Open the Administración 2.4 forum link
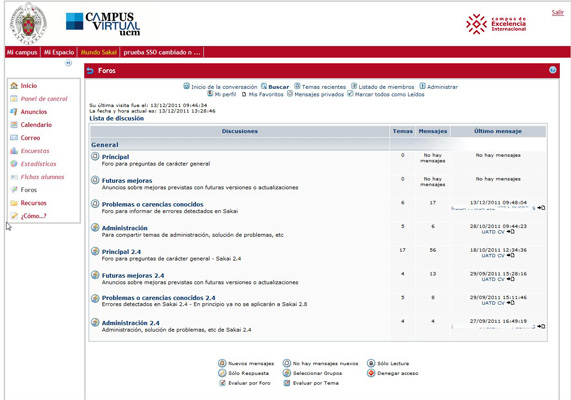The height and width of the screenshot is (400, 571). tap(131, 323)
